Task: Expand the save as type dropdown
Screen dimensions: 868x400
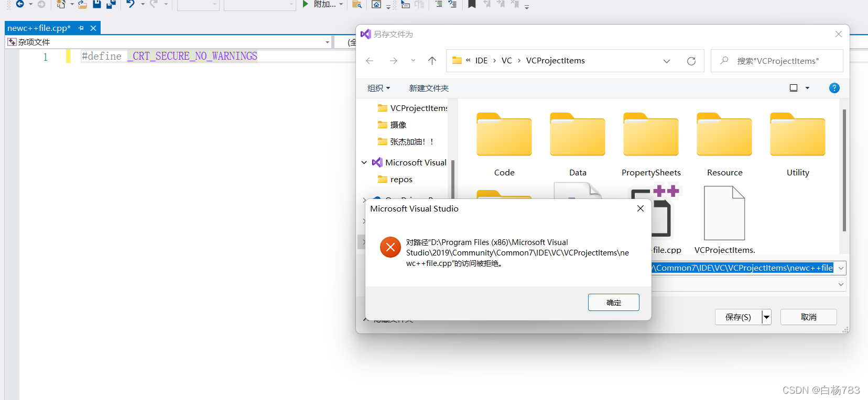Action: coord(841,284)
